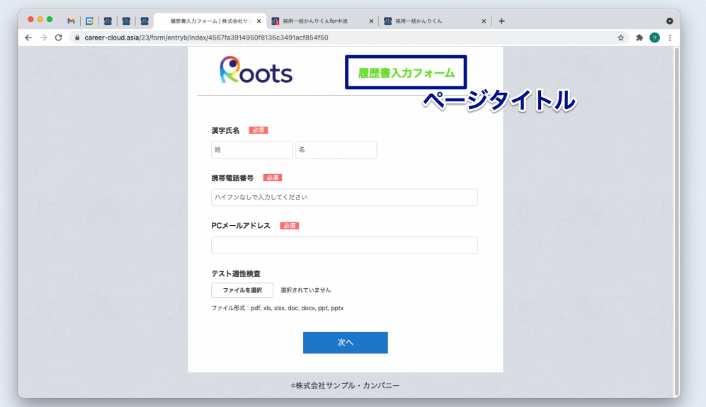Open the extensions puzzle icon
The height and width of the screenshot is (407, 706).
point(639,38)
